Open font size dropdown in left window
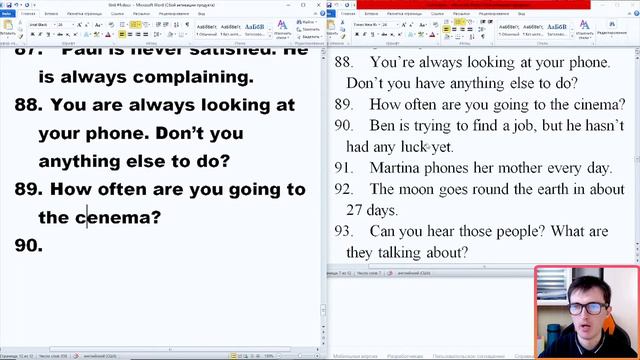The height and width of the screenshot is (360, 640). pos(73,24)
